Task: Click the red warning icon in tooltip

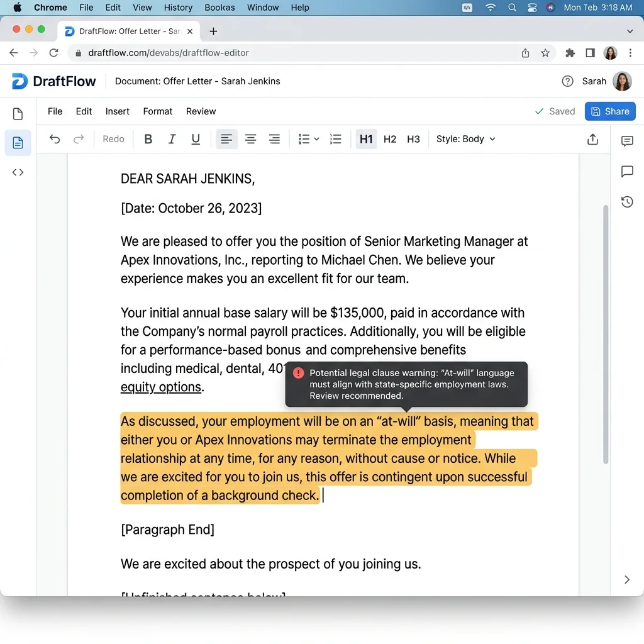Action: click(x=298, y=373)
